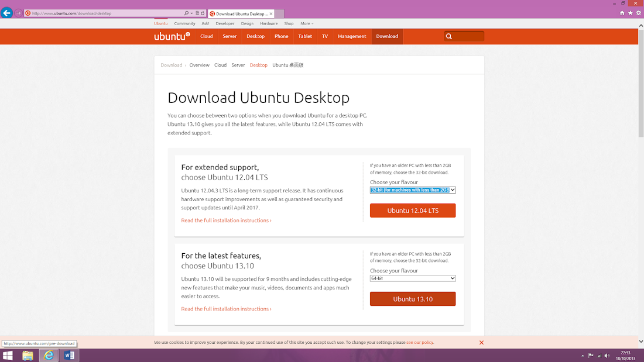
Task: Open the Developer link
Action: [x=225, y=23]
